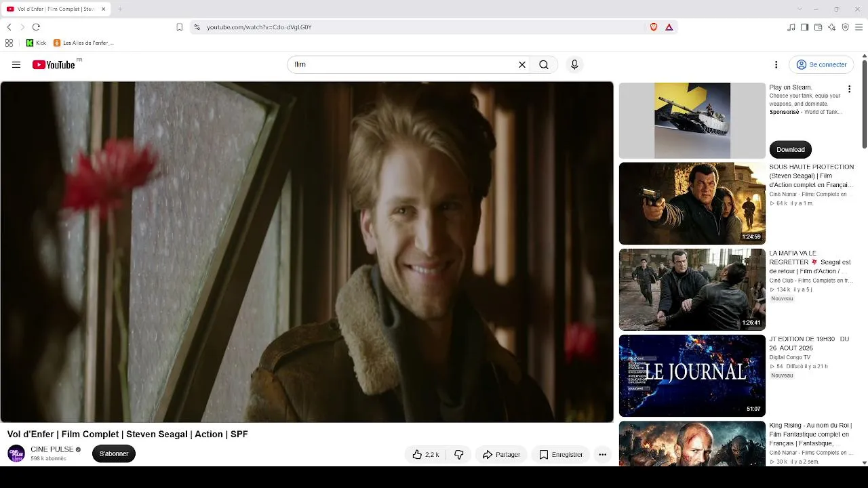Image resolution: width=868 pixels, height=488 pixels.
Task: Open the Kick bookmark
Action: pos(37,43)
